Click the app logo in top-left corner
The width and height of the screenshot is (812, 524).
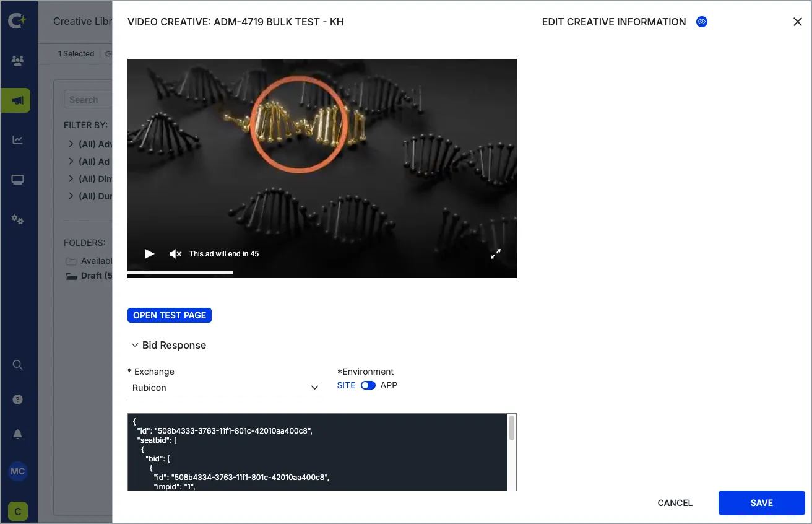click(x=18, y=21)
